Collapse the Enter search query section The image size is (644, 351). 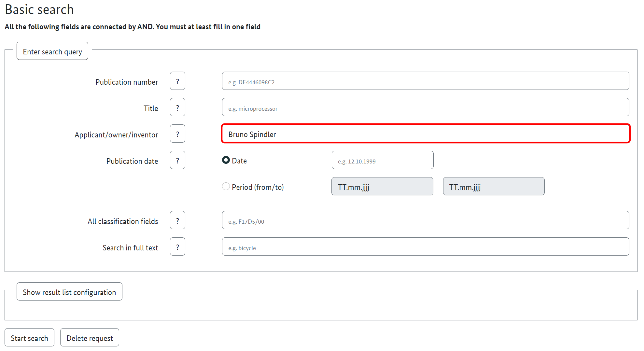[52, 51]
